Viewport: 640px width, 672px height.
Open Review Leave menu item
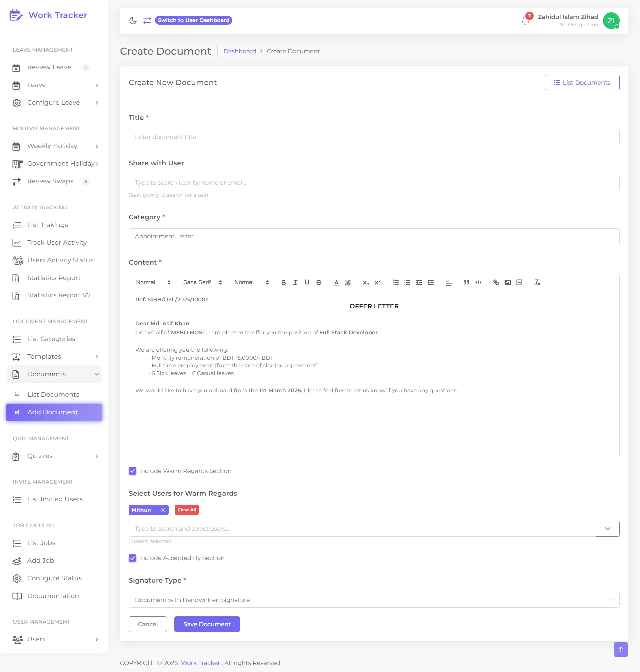point(54,67)
